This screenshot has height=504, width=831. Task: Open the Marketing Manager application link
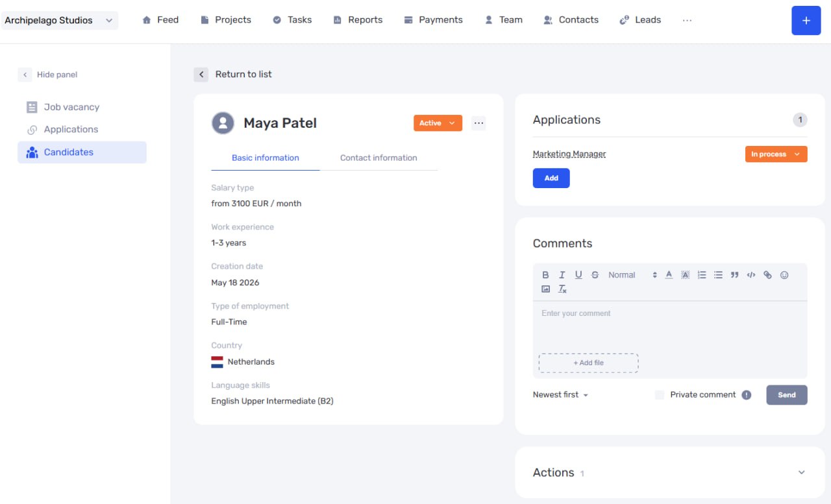569,154
